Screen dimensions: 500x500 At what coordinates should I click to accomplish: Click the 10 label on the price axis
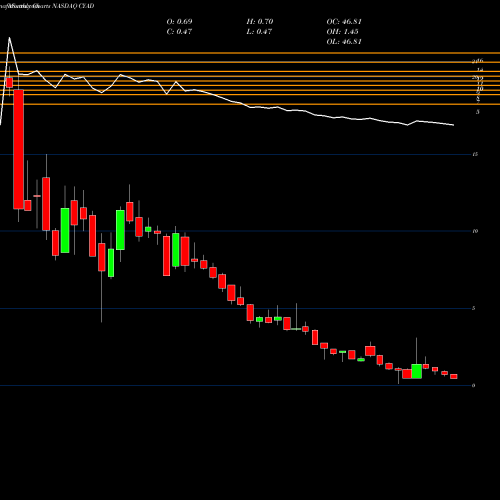(475, 231)
